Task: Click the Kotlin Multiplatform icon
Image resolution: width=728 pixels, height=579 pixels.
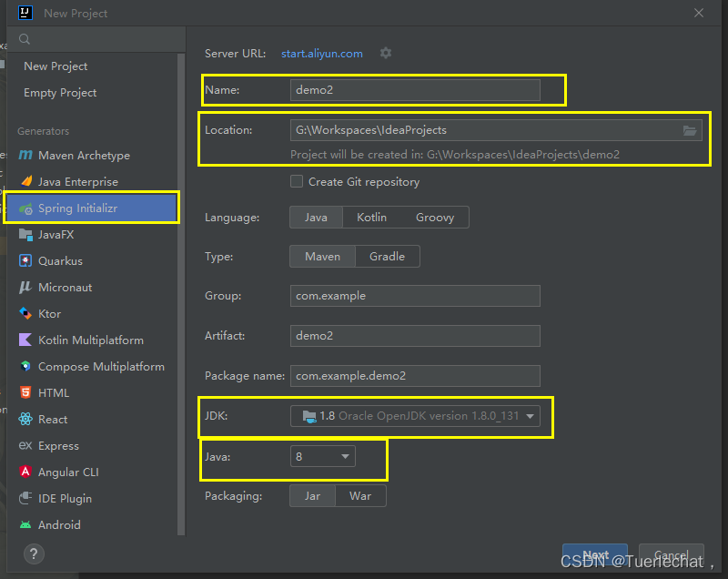Action: tap(25, 340)
